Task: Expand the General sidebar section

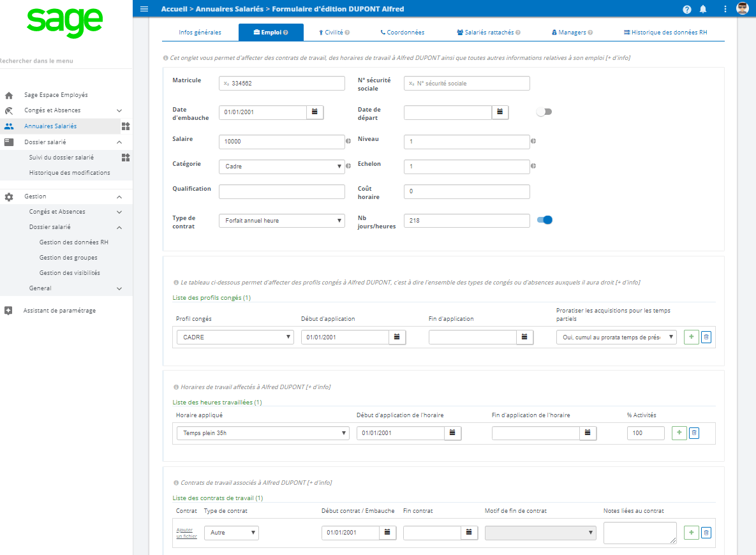Action: [119, 288]
